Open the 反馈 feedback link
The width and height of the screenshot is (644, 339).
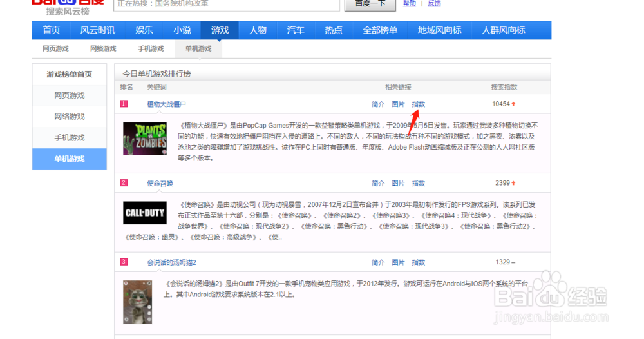pyautogui.click(x=434, y=3)
